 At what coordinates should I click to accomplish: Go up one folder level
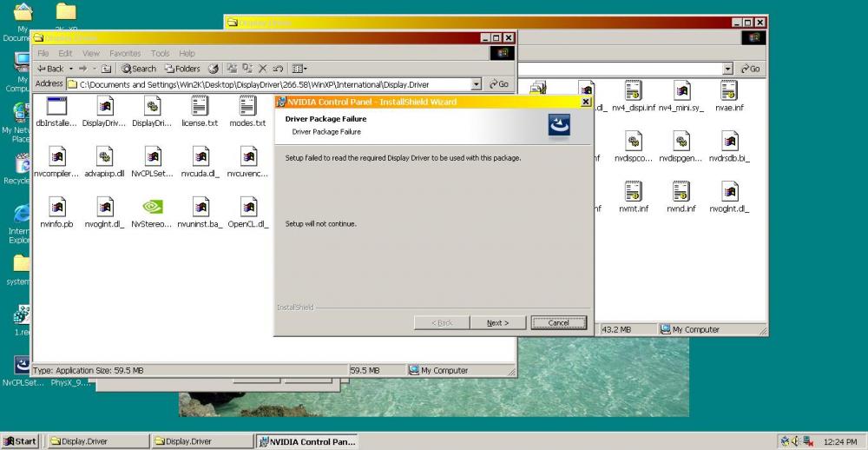click(107, 69)
